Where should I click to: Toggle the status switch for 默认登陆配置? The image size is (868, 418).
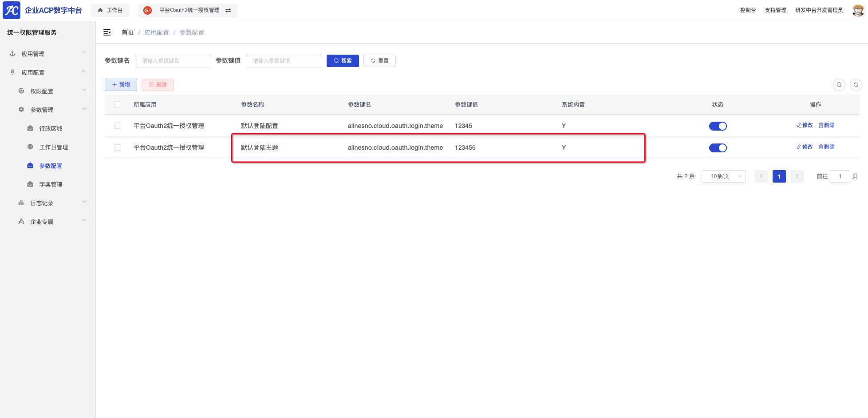tap(718, 126)
